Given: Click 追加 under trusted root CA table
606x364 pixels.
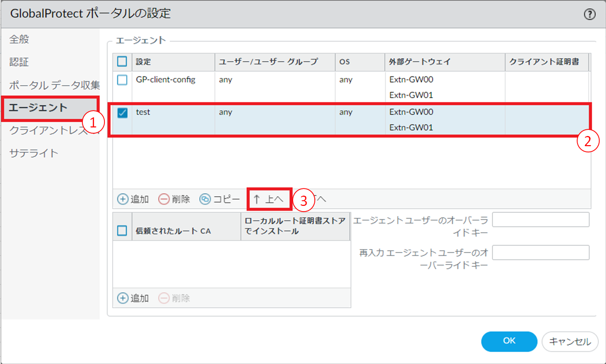Looking at the screenshot, I should click(133, 298).
